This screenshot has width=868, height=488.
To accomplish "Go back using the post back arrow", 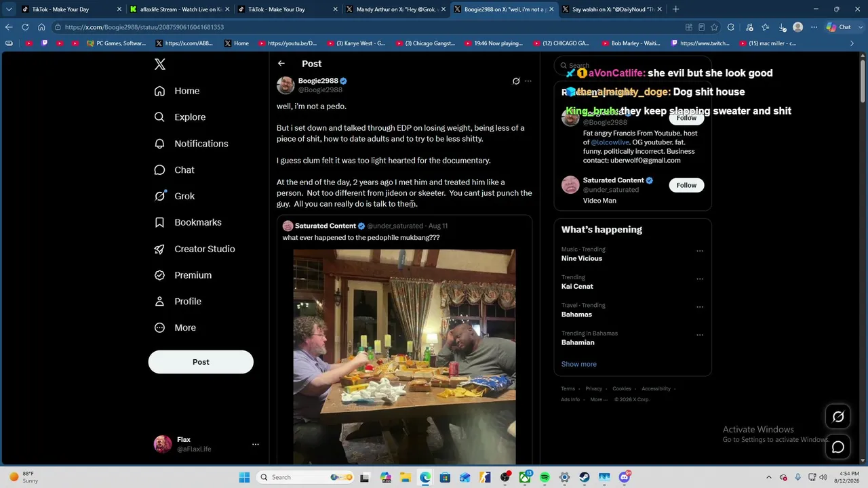I will point(281,64).
